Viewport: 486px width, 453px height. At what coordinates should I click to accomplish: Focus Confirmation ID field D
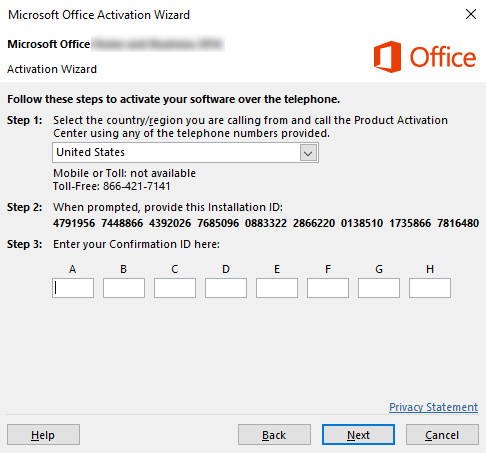pos(226,288)
